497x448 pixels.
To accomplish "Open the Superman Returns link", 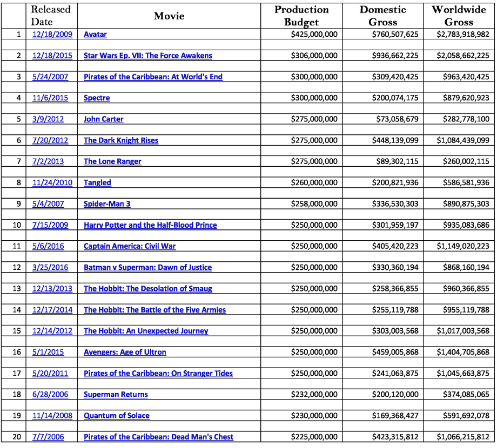I will click(x=116, y=394).
